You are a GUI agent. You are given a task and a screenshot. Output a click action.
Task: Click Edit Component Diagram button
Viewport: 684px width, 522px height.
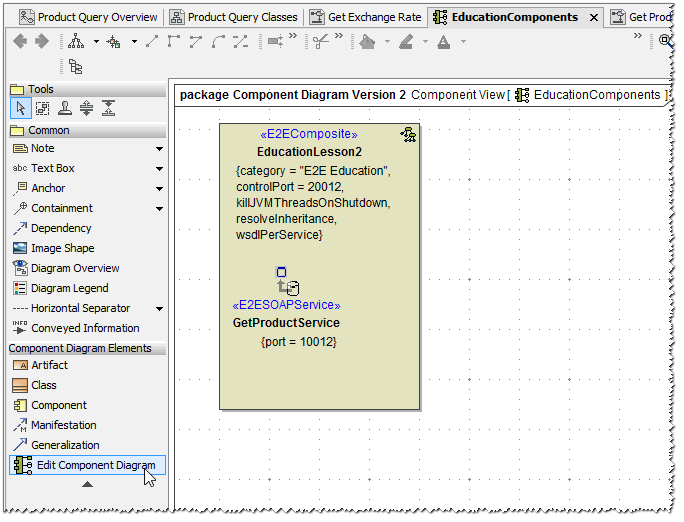tap(86, 465)
